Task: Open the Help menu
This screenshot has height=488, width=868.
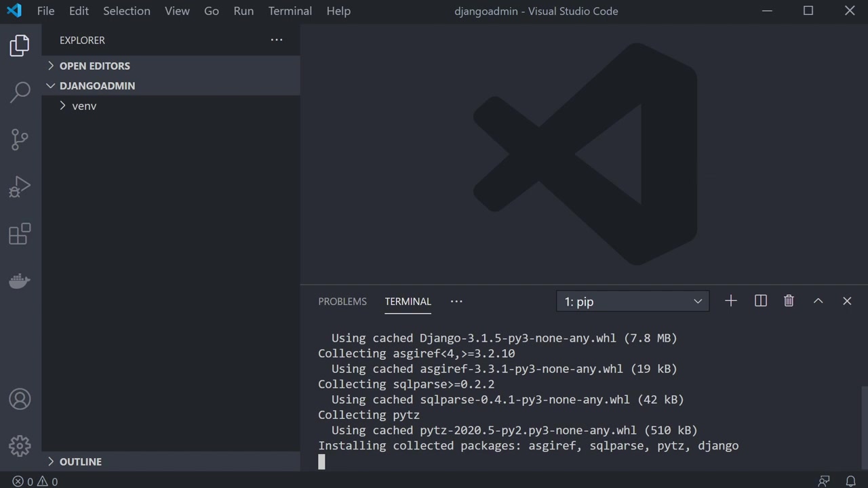Action: tap(338, 11)
